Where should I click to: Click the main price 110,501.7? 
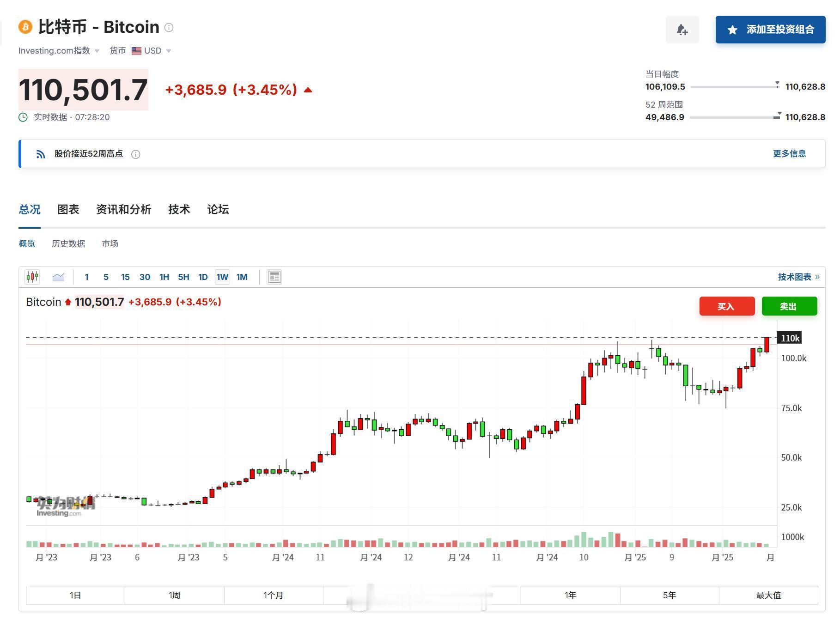83,90
